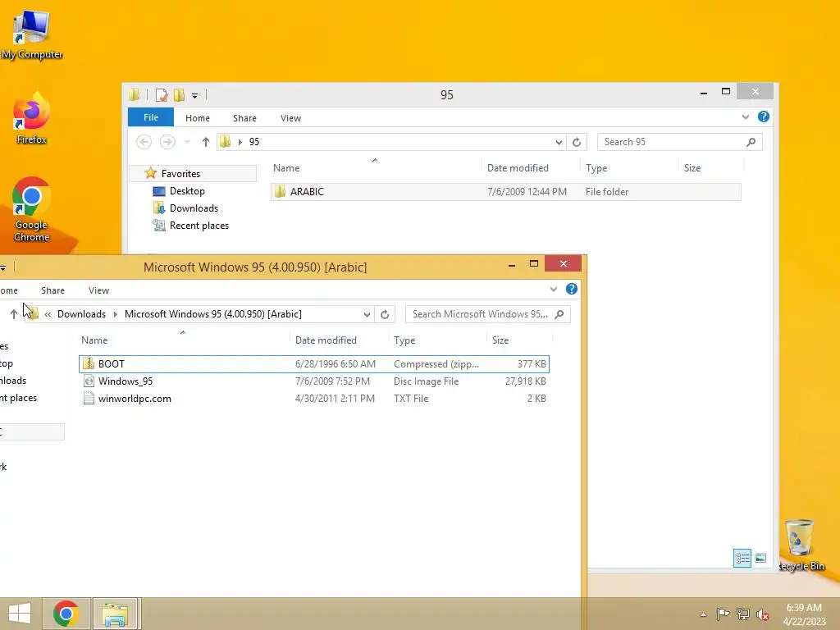Open the File tab in 95 window
The width and height of the screenshot is (840, 630).
(151, 117)
